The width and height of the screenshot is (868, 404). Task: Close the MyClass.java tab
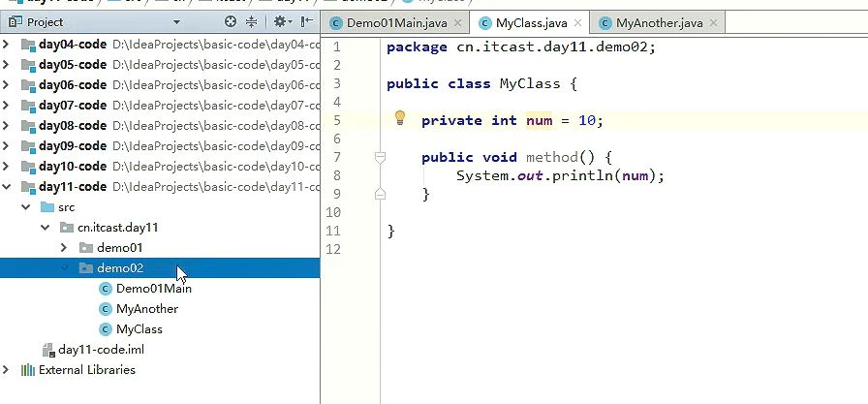577,23
